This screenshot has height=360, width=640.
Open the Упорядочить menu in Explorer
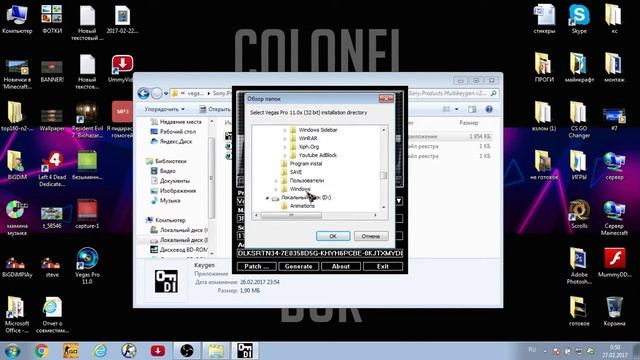coord(164,109)
